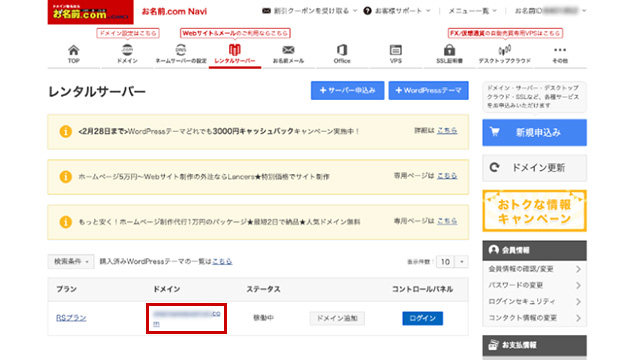Open こちら link for WordPress cashback campaign
This screenshot has width=640, height=360.
[447, 131]
